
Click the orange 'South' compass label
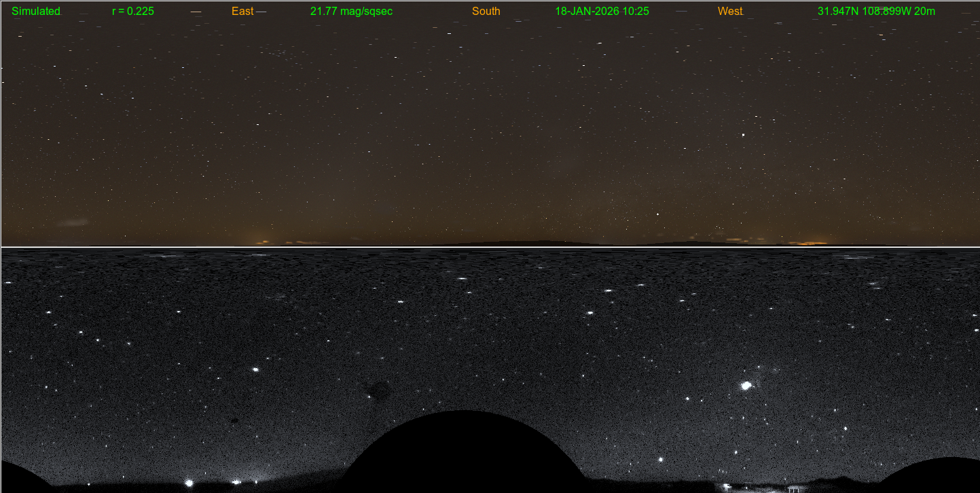point(486,12)
